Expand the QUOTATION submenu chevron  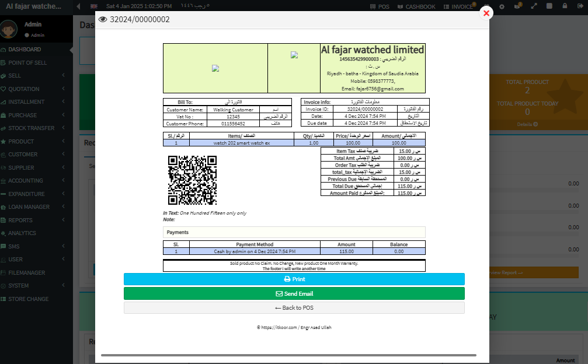tap(64, 89)
